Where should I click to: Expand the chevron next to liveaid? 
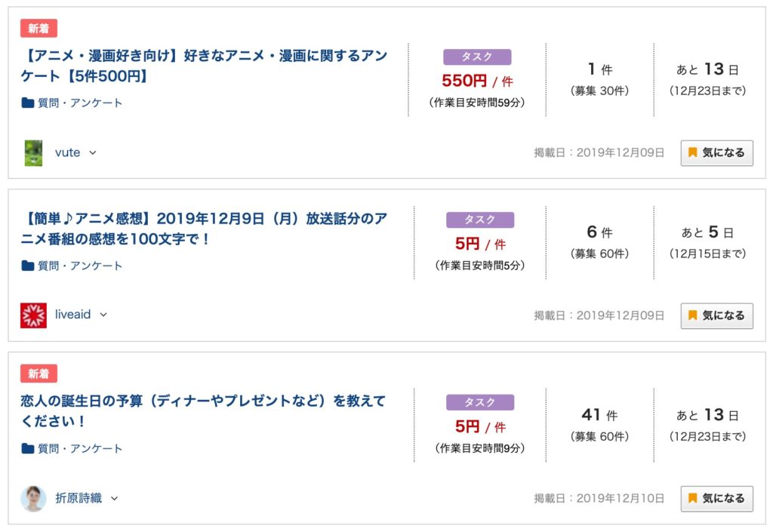pyautogui.click(x=103, y=315)
